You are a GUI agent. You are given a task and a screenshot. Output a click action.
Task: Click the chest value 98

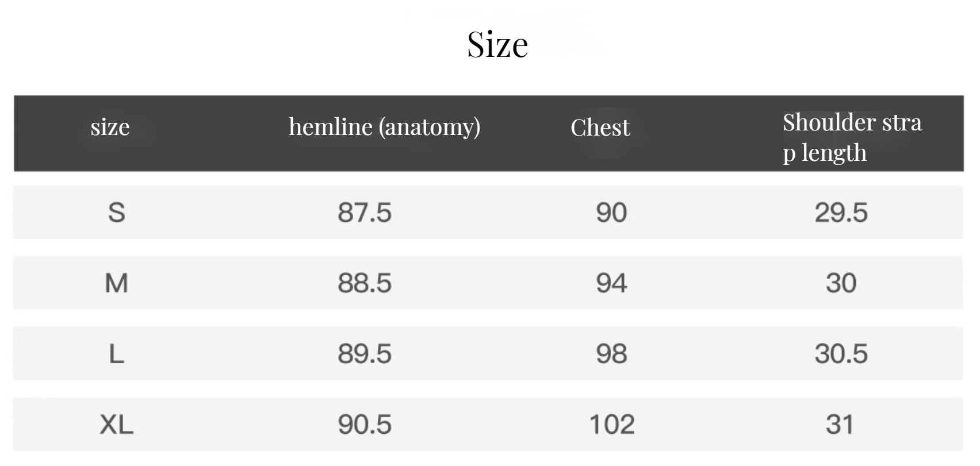(x=611, y=354)
